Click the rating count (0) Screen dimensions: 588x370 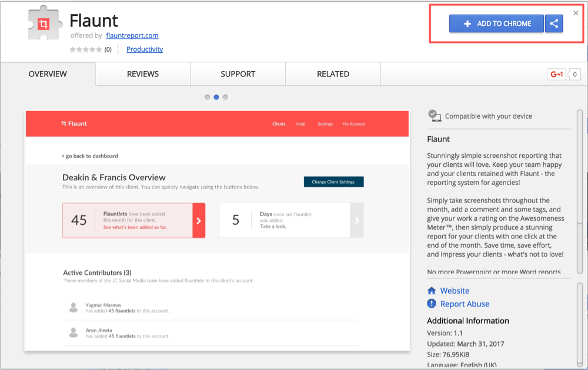coord(108,49)
